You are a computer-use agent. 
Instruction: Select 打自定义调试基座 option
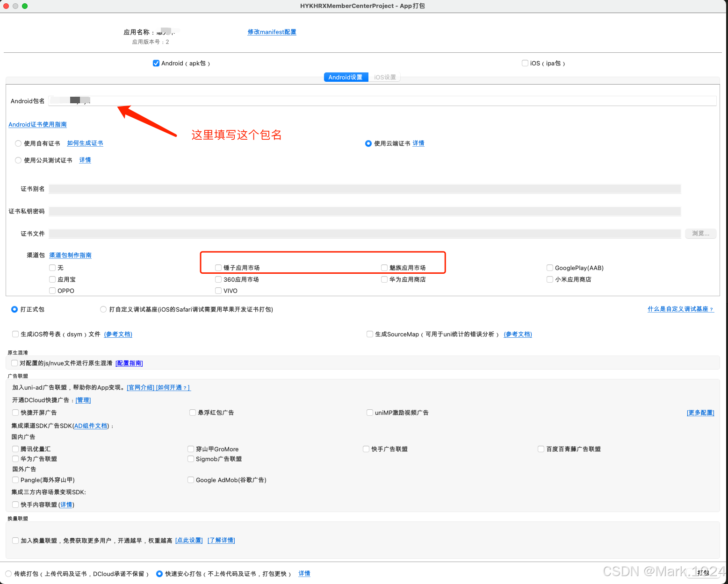click(x=103, y=309)
